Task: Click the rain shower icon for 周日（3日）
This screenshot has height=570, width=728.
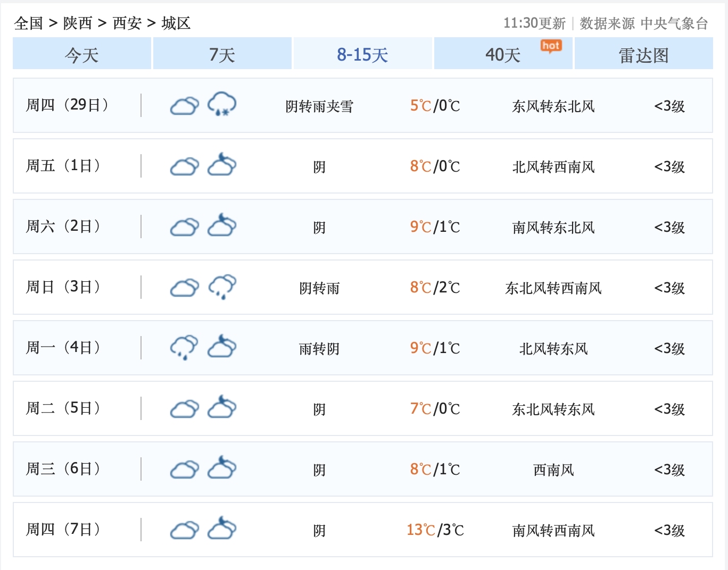Action: click(222, 287)
